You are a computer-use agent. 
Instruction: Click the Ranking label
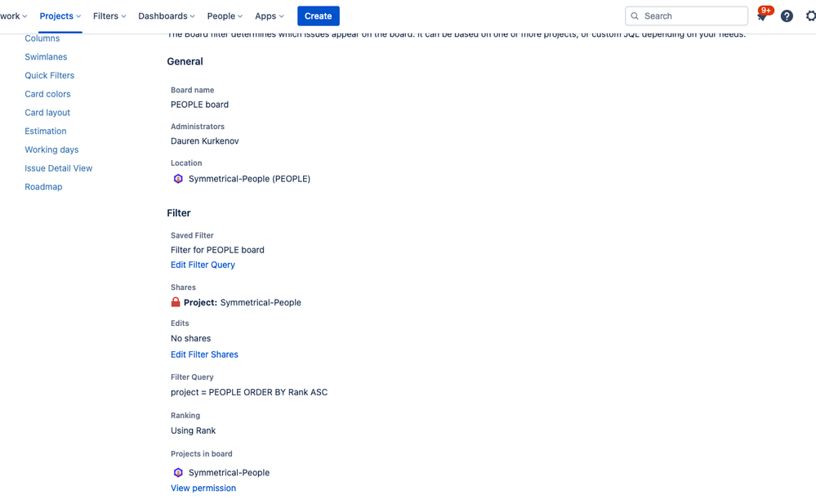point(185,416)
